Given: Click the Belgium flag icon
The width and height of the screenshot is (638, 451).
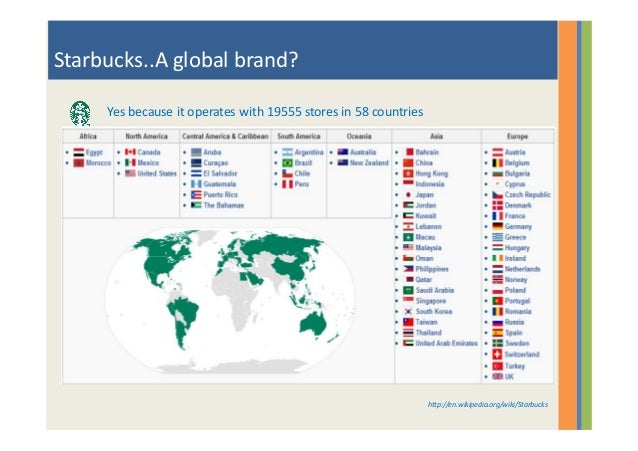Looking at the screenshot, I should point(498,163).
